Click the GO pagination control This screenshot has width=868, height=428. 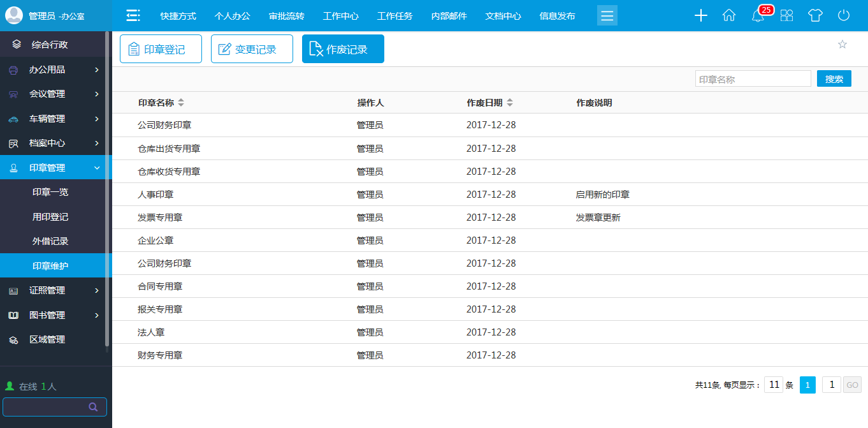click(852, 385)
